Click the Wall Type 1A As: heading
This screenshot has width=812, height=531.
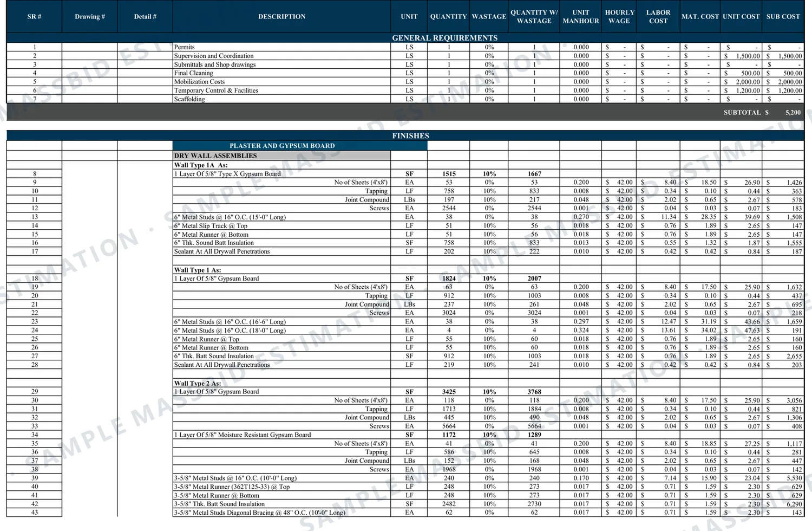(x=201, y=165)
